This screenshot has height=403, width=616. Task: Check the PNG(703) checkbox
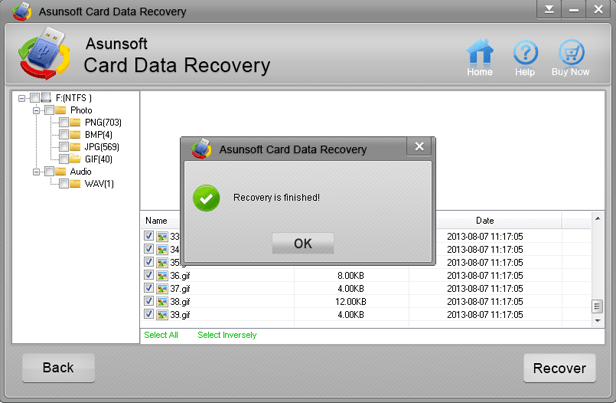click(64, 122)
